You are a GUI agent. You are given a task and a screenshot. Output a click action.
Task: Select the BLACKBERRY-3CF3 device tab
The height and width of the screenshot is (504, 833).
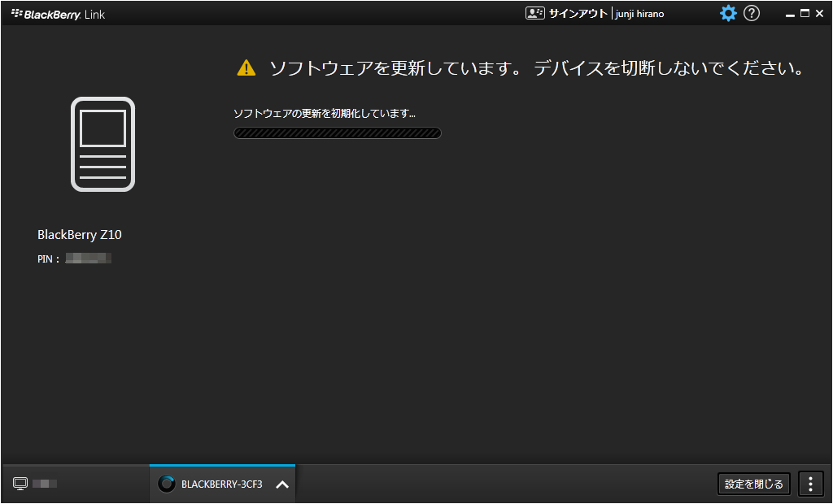click(x=222, y=484)
